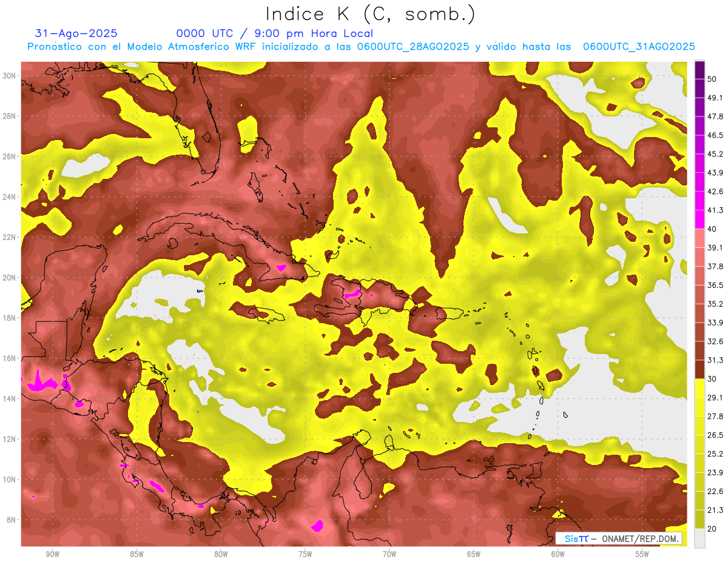Viewport: 728px width, 562px height.
Task: Click the '39.1' color scale label
Action: pos(715,248)
